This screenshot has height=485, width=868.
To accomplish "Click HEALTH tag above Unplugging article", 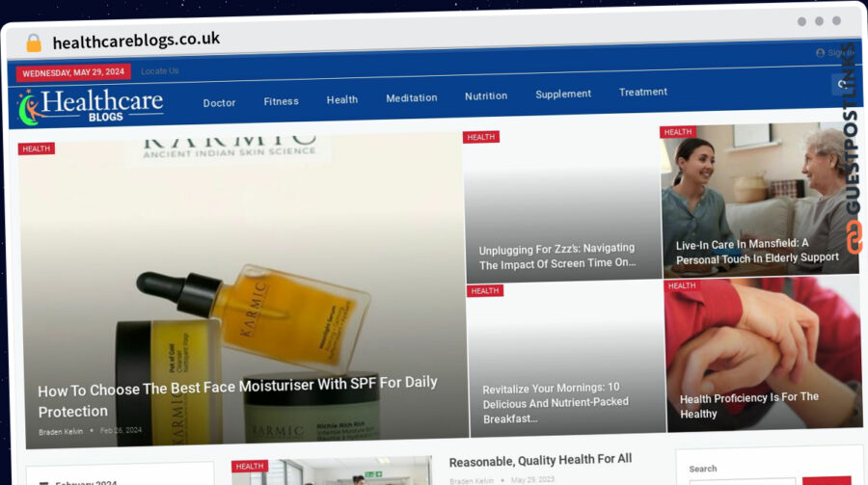I will click(481, 137).
